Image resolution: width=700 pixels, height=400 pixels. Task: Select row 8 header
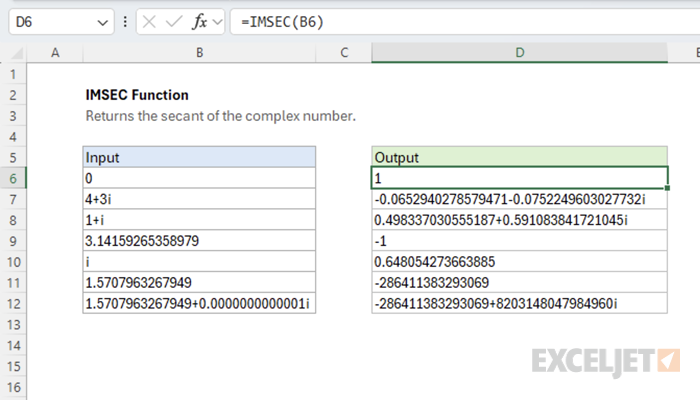pos(13,220)
